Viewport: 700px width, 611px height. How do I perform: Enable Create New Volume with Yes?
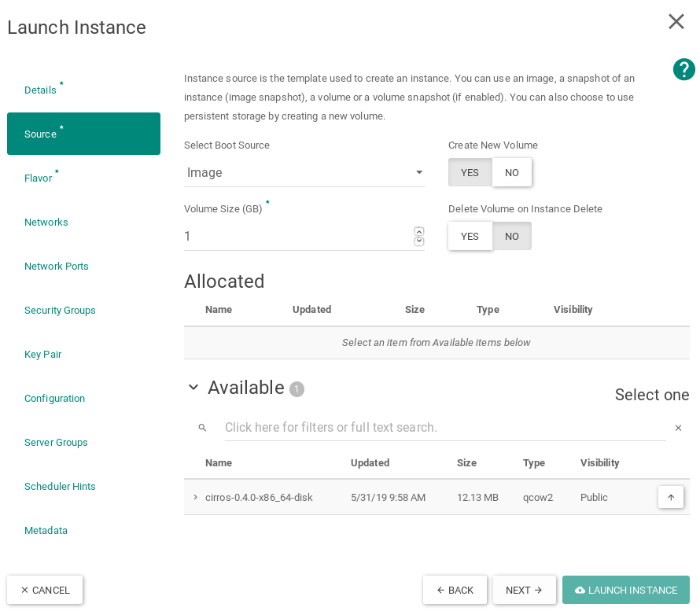pyautogui.click(x=470, y=172)
